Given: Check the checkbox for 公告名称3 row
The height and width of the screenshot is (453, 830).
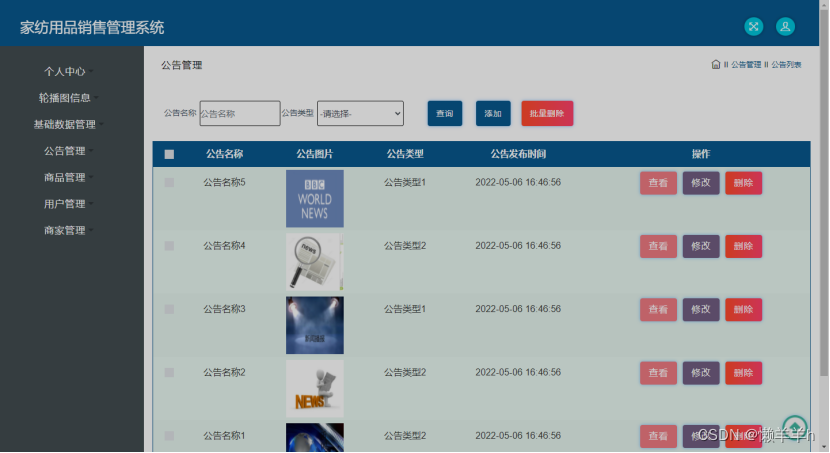Looking at the screenshot, I should [x=169, y=309].
